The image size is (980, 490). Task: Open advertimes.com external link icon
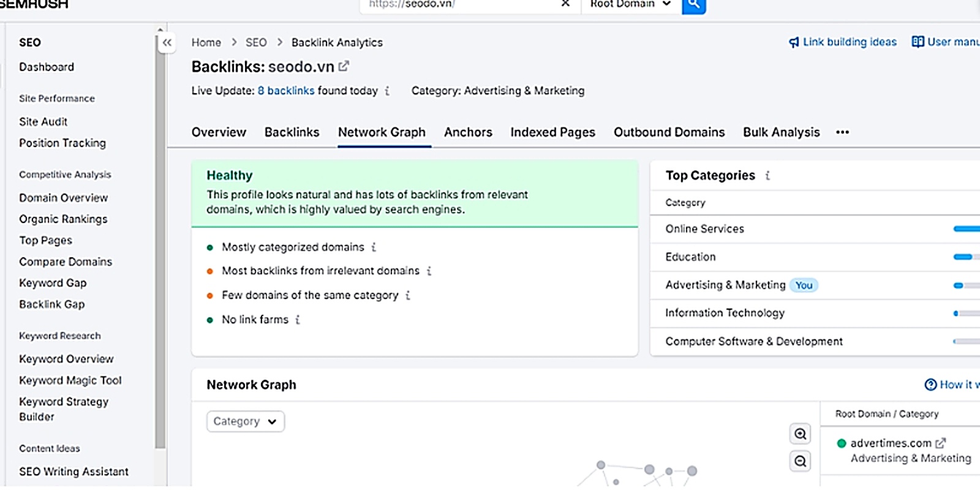(x=941, y=443)
